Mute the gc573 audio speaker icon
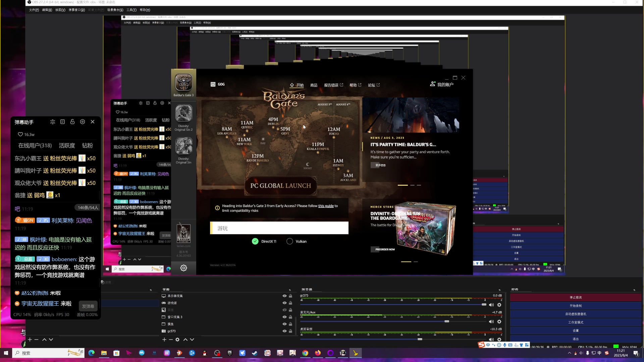The width and height of the screenshot is (644, 362). point(491,305)
